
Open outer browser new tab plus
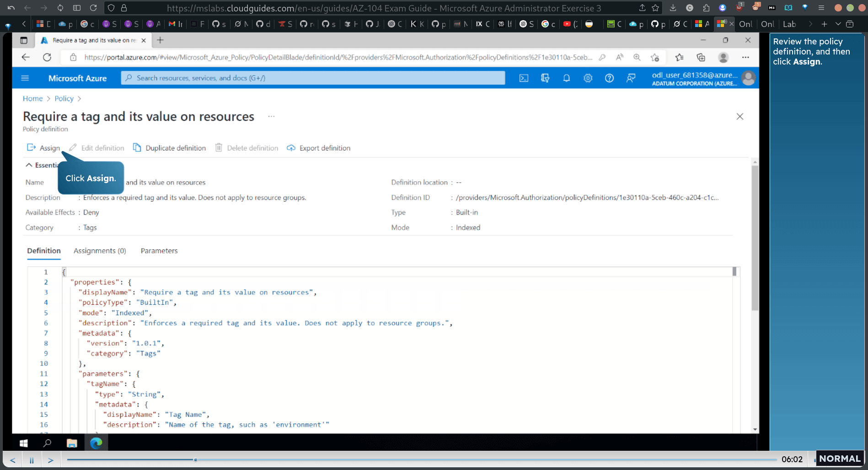point(824,24)
